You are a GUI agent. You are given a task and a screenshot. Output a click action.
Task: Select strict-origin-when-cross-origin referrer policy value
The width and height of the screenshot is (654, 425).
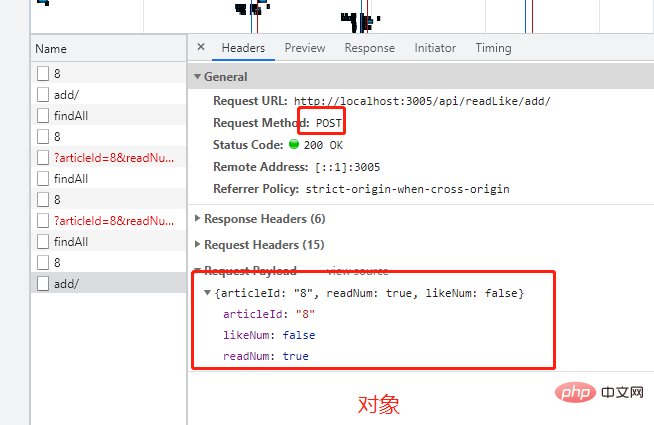(x=407, y=189)
